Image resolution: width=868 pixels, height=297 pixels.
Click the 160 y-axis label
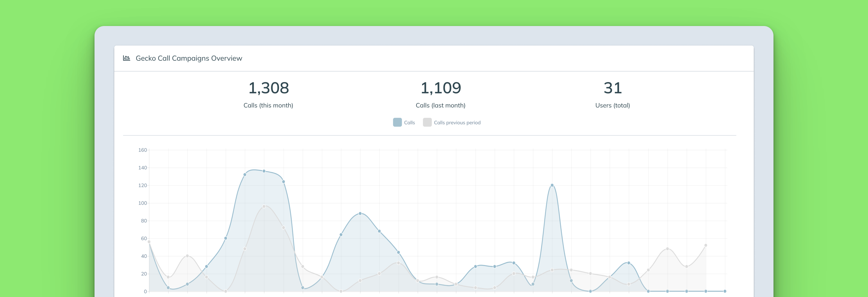coord(142,150)
